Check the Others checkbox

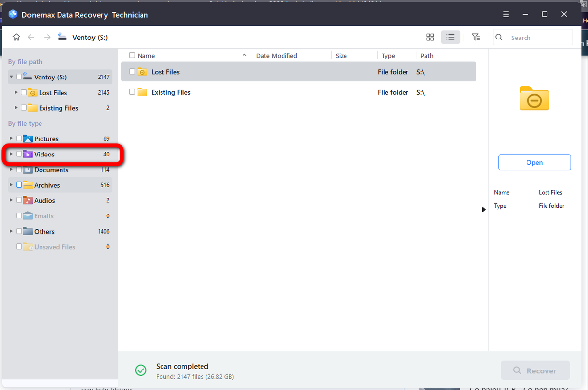click(x=19, y=231)
